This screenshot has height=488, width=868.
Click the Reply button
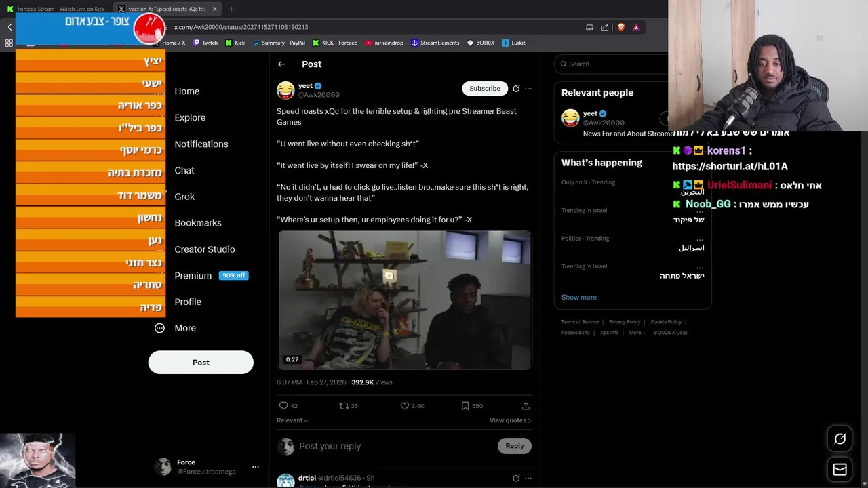click(515, 445)
